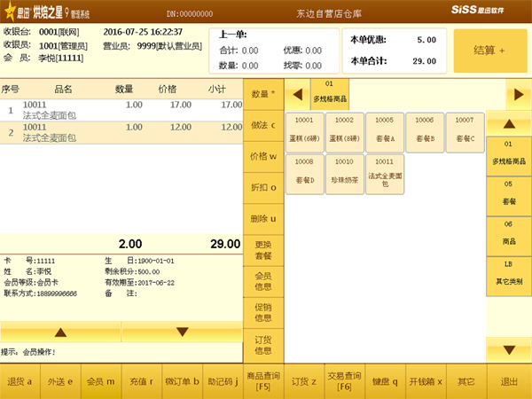The image size is (532, 399).
Task: Move order list down with the down arrow
Action: click(182, 332)
